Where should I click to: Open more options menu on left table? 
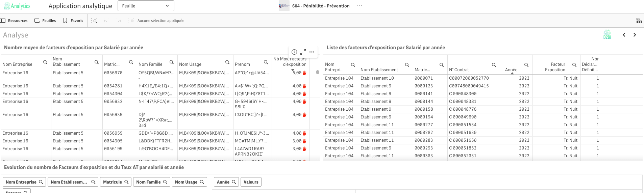[x=312, y=52]
